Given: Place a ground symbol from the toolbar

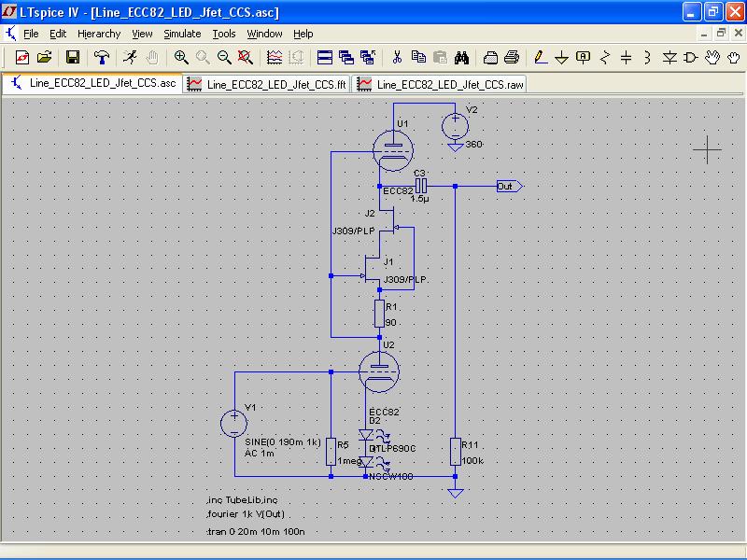Looking at the screenshot, I should point(562,58).
